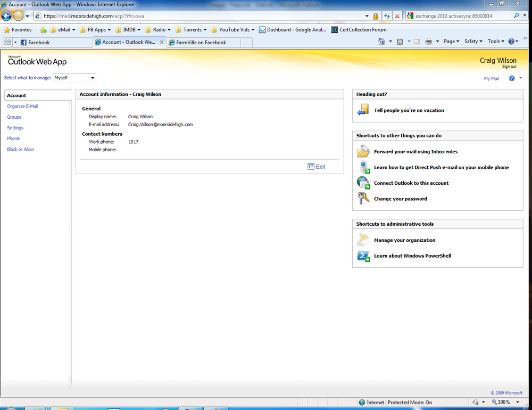
Task: Open the recent pages dropdown arrow
Action: [x=28, y=16]
